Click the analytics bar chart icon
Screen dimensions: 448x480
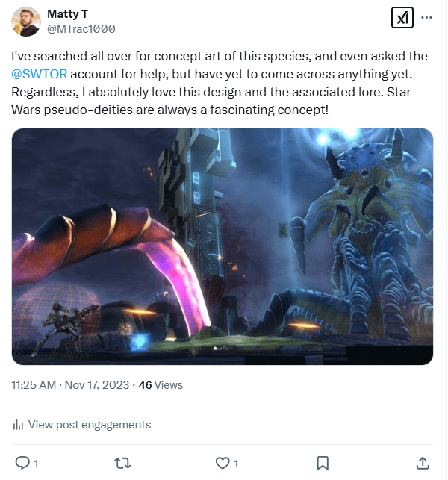[x=18, y=425]
